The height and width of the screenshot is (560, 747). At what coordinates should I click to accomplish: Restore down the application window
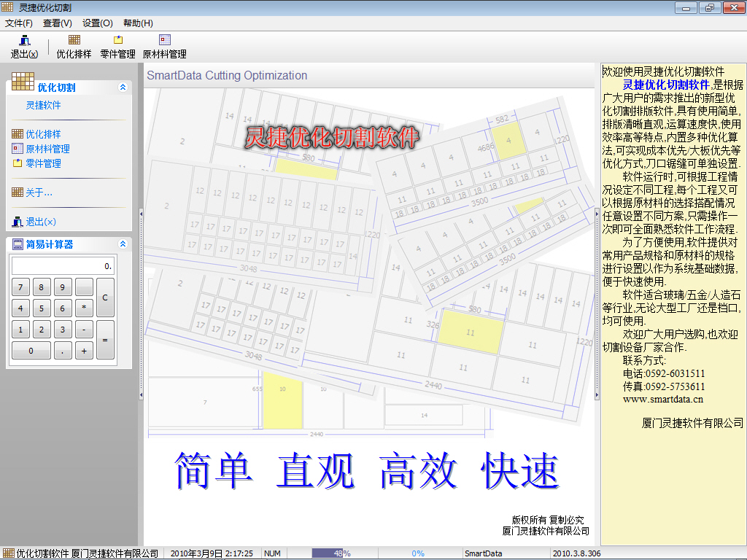point(709,7)
